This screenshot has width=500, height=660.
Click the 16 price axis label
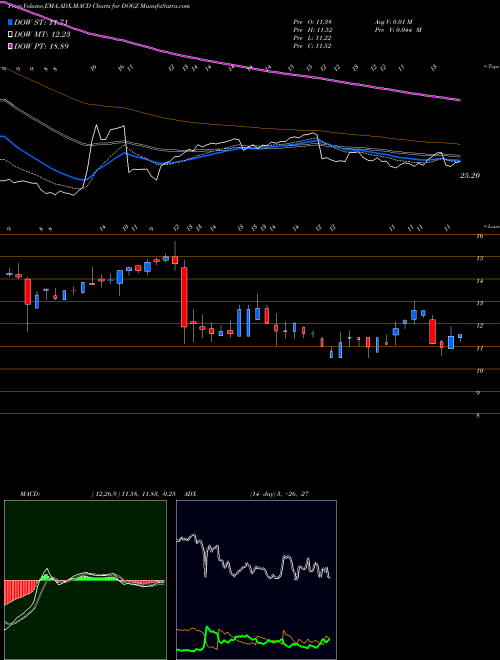pos(479,236)
